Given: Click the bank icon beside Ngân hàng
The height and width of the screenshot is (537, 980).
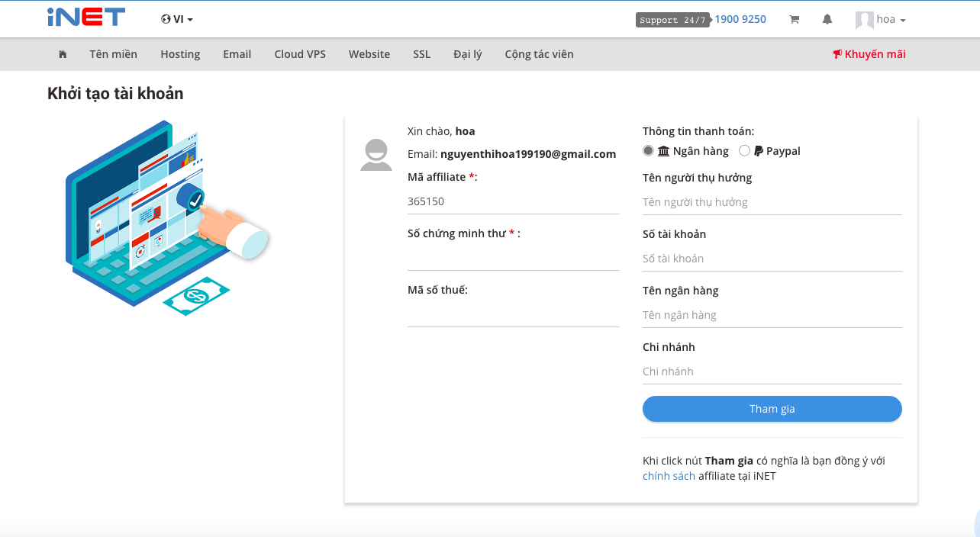Looking at the screenshot, I should click(663, 150).
